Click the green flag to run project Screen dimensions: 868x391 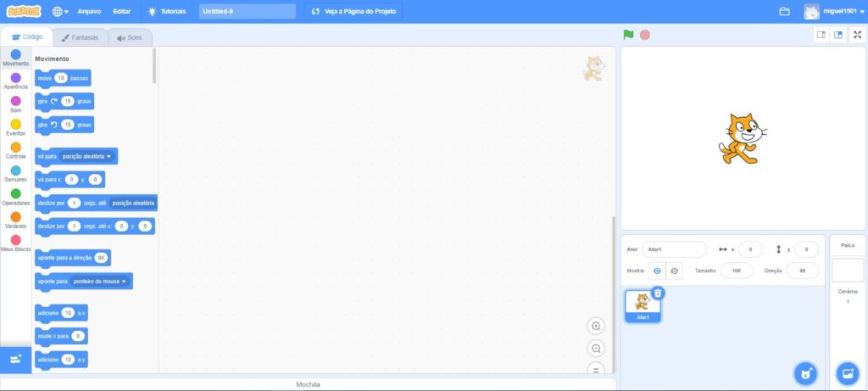[x=628, y=35]
